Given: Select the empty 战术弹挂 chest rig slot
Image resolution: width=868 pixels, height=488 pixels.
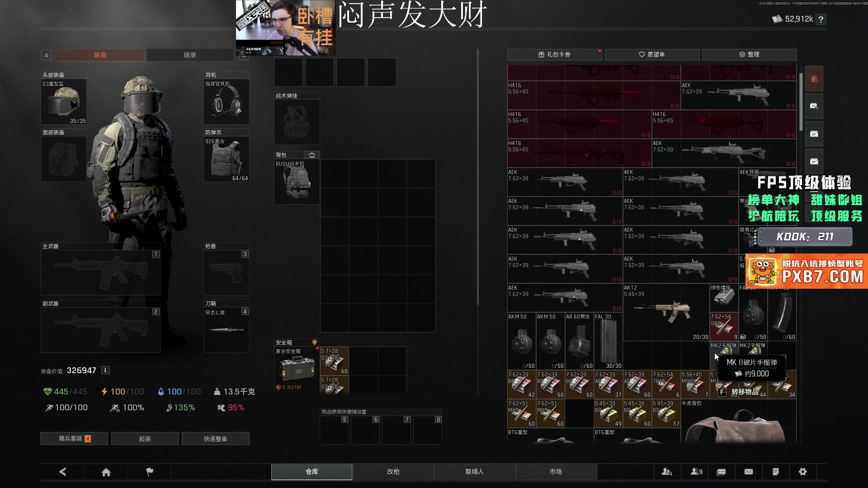Looking at the screenshot, I should [x=297, y=122].
